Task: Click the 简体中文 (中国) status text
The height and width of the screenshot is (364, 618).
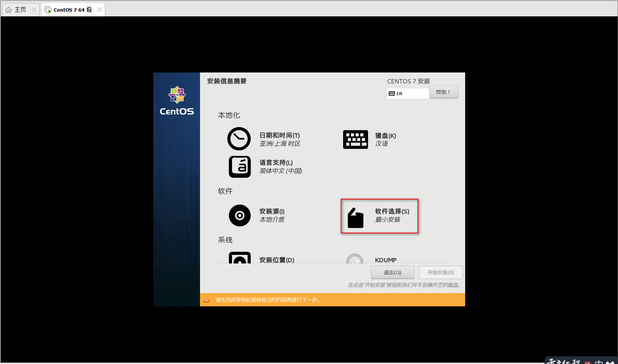Action: coord(281,171)
